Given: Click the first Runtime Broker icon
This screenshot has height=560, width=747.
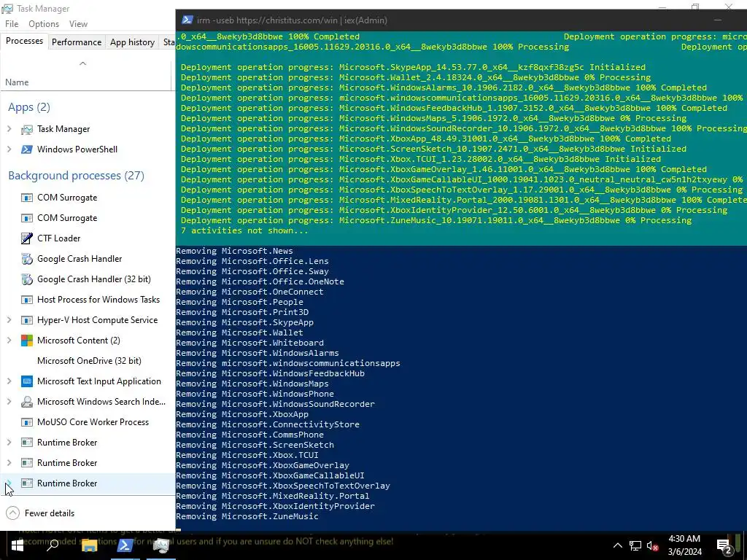Looking at the screenshot, I should (27, 443).
